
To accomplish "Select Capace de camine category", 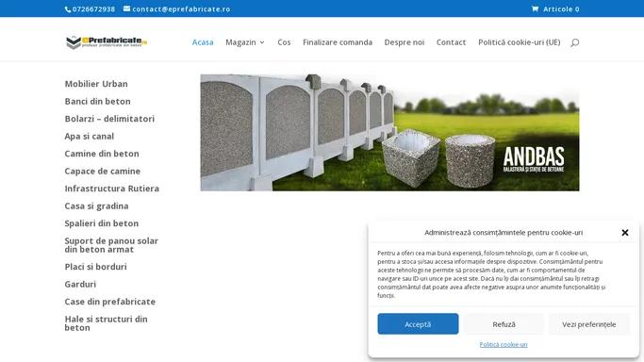I will [x=102, y=172].
